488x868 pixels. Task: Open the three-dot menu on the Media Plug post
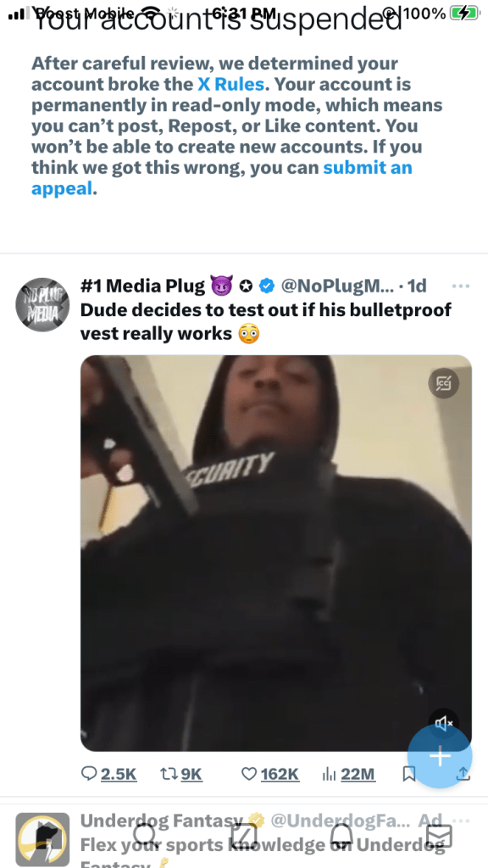pyautogui.click(x=460, y=287)
